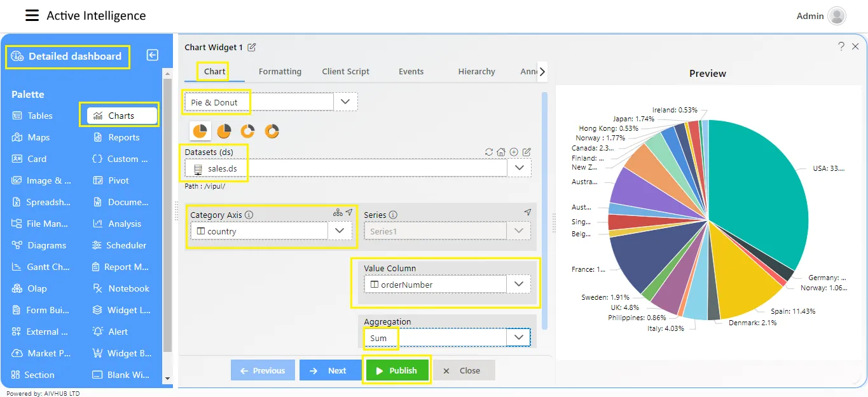Show Category Axis info tooltip icon
This screenshot has height=397, width=868.
click(x=249, y=215)
